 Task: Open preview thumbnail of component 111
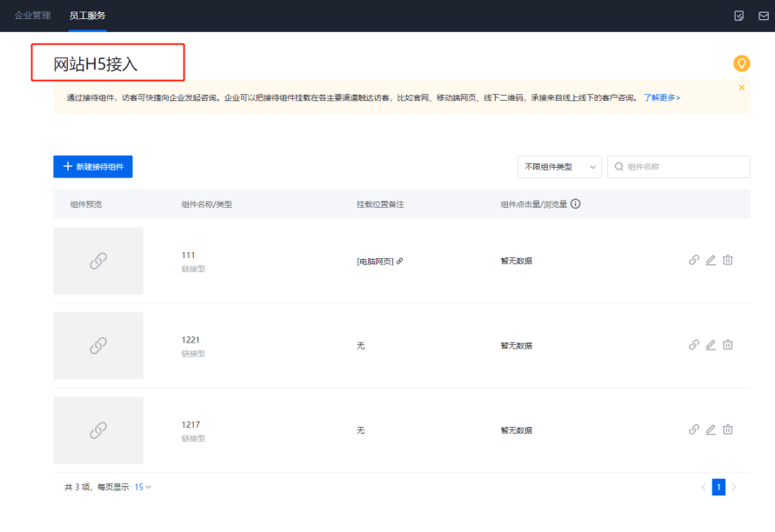pyautogui.click(x=98, y=261)
